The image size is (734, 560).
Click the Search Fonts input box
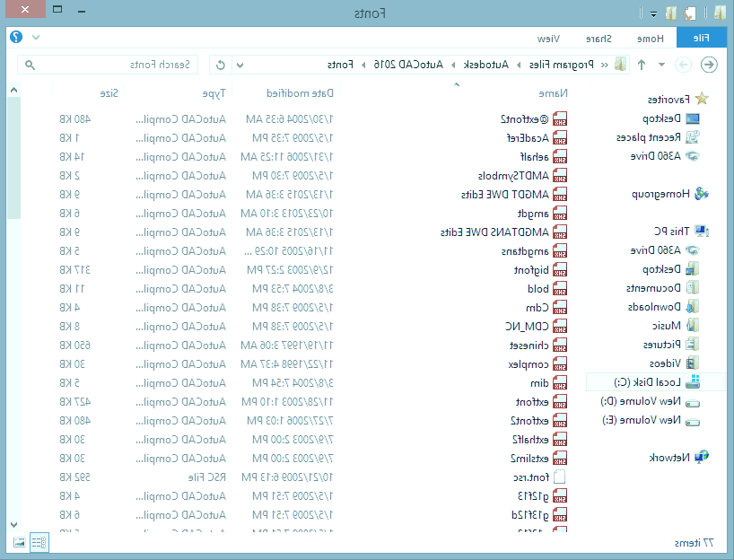click(108, 65)
